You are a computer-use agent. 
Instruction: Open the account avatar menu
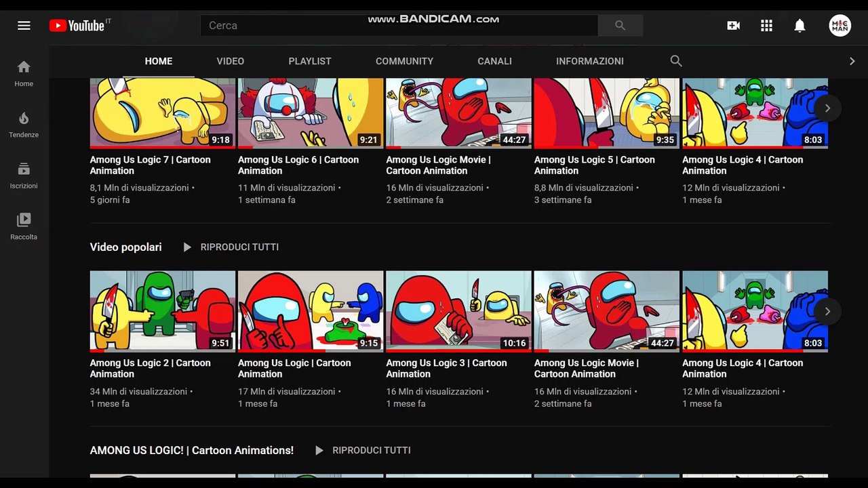click(x=840, y=26)
